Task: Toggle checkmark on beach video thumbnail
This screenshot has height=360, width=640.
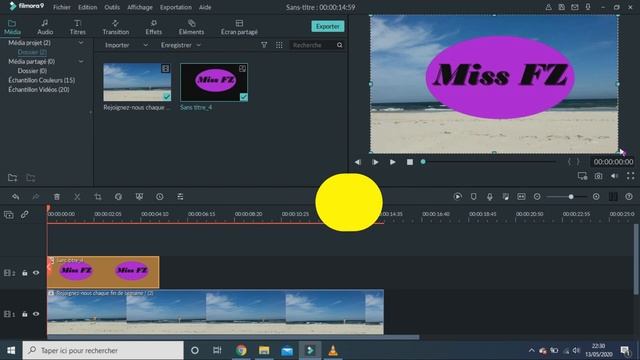Action: [x=167, y=97]
